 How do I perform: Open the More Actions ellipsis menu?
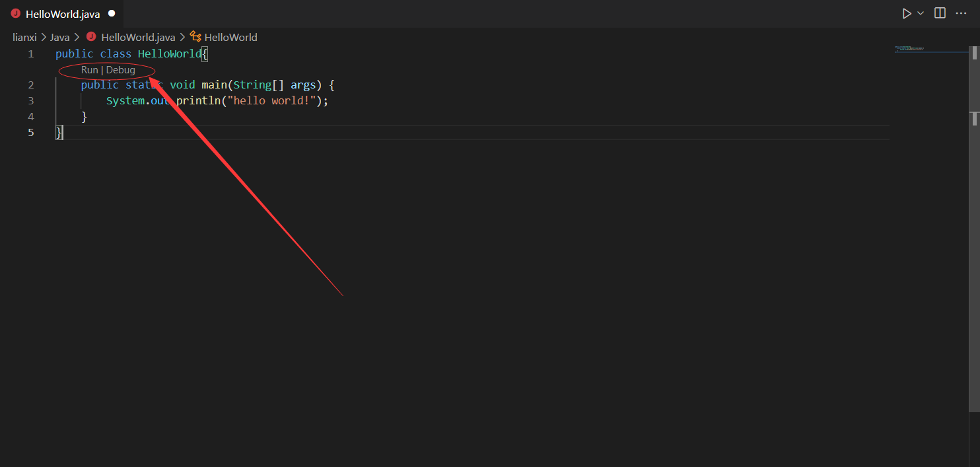[961, 13]
